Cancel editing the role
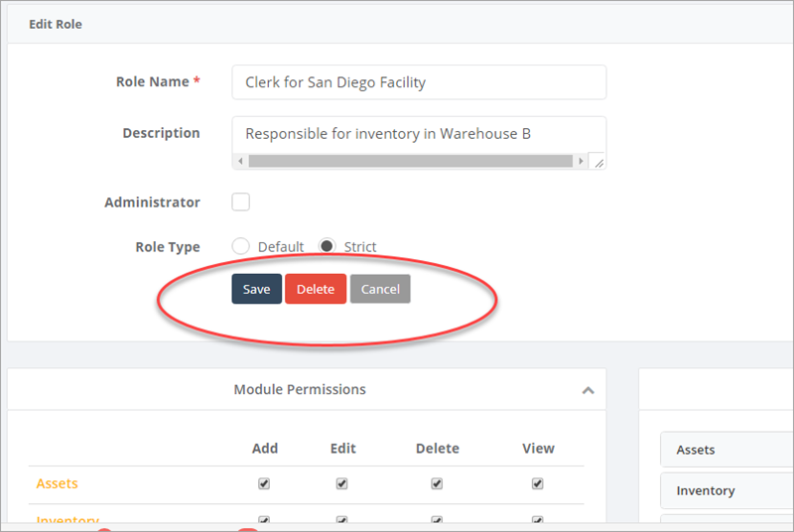 (380, 289)
